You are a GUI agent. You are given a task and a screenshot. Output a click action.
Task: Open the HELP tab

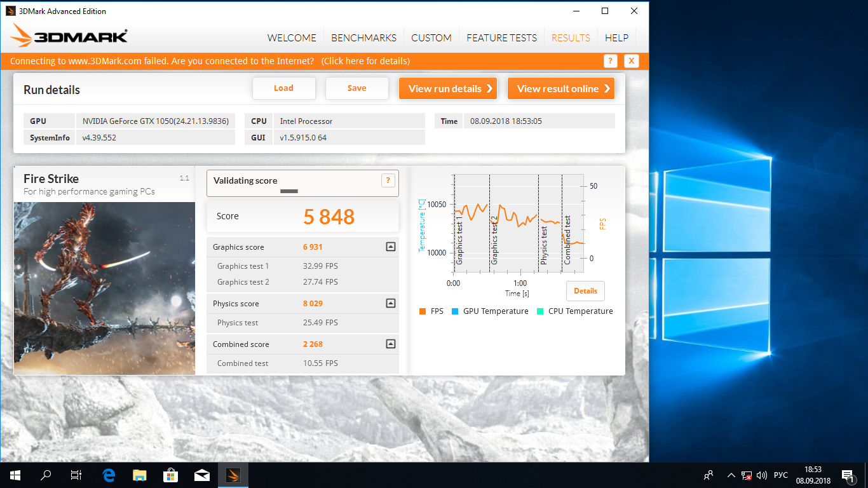click(616, 37)
